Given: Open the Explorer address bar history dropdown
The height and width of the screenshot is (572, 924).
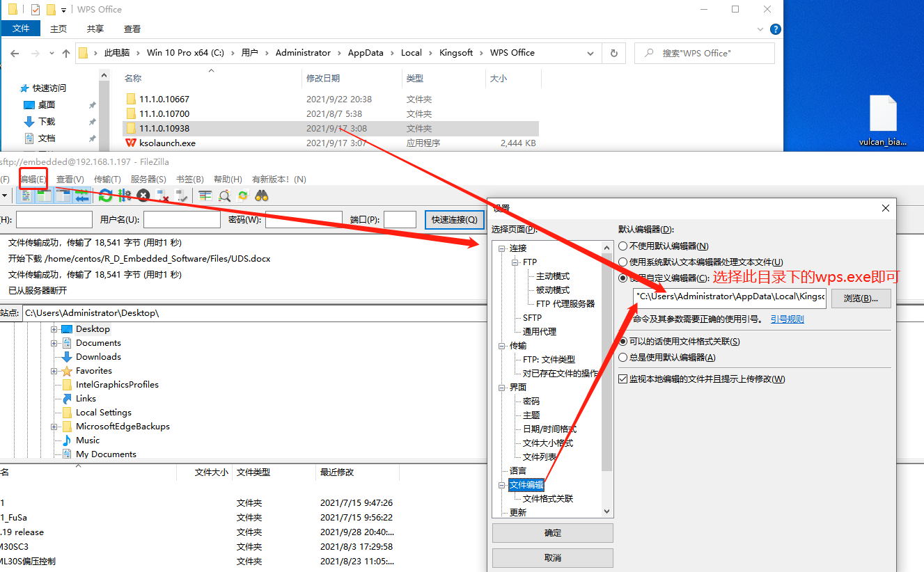Looking at the screenshot, I should click(590, 53).
